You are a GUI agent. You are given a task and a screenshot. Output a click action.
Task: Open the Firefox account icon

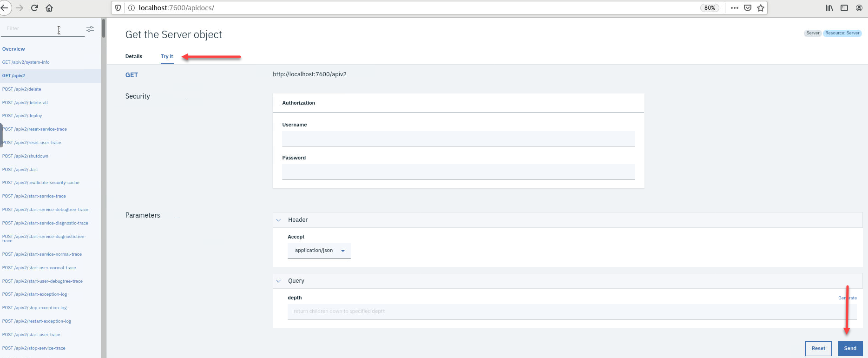tap(859, 8)
